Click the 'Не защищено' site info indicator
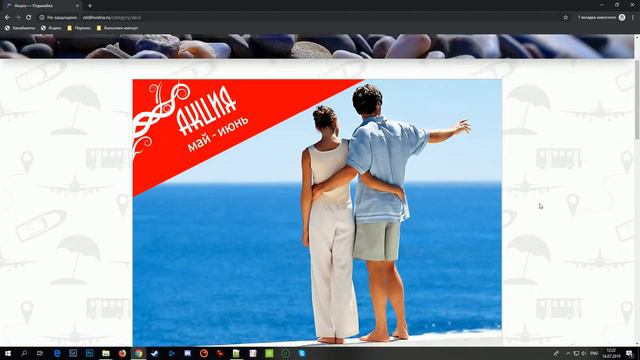 click(58, 18)
